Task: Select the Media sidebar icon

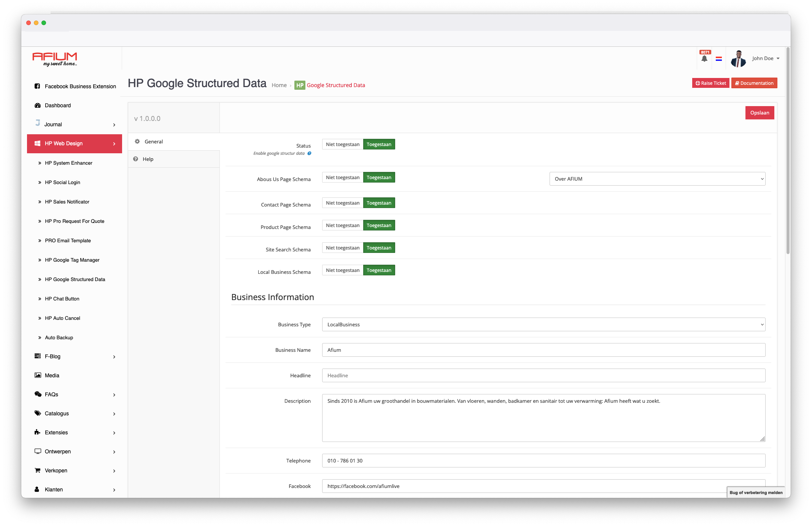Action: [x=37, y=375]
